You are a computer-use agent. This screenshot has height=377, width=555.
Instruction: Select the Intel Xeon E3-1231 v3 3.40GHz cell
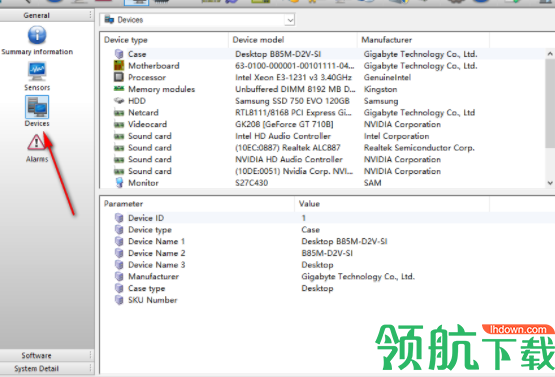coord(293,77)
